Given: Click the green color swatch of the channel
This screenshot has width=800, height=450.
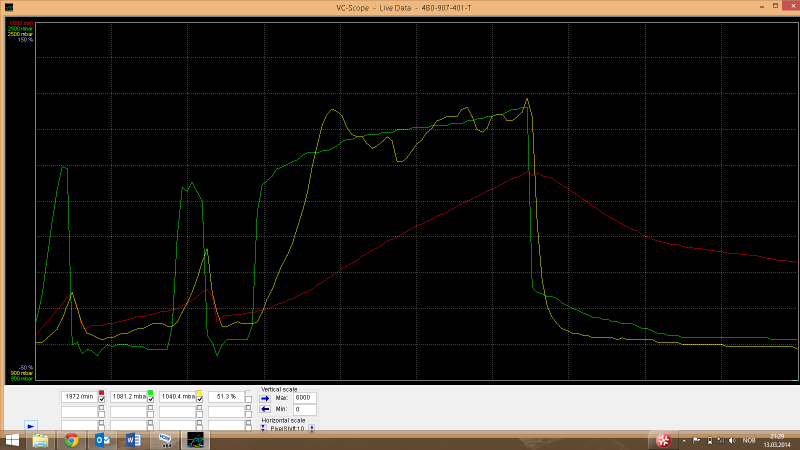Looking at the screenshot, I should pos(151,392).
